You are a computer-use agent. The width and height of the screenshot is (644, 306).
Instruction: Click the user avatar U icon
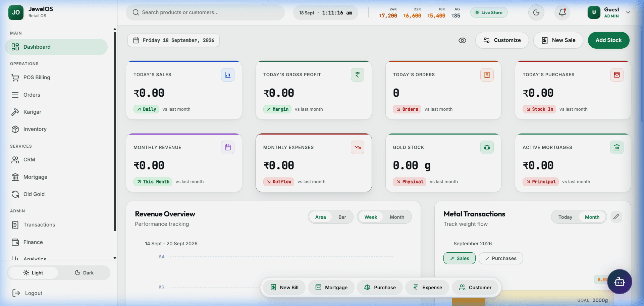(x=594, y=12)
